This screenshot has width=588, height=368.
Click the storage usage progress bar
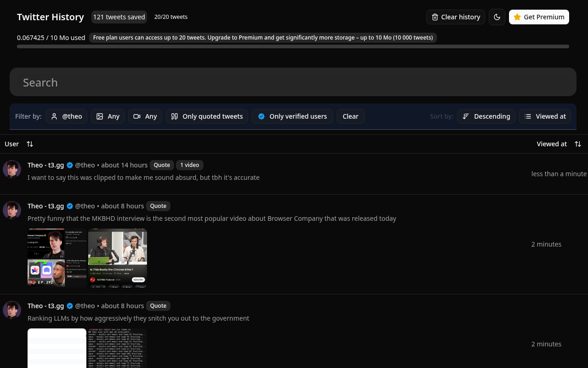tap(293, 46)
